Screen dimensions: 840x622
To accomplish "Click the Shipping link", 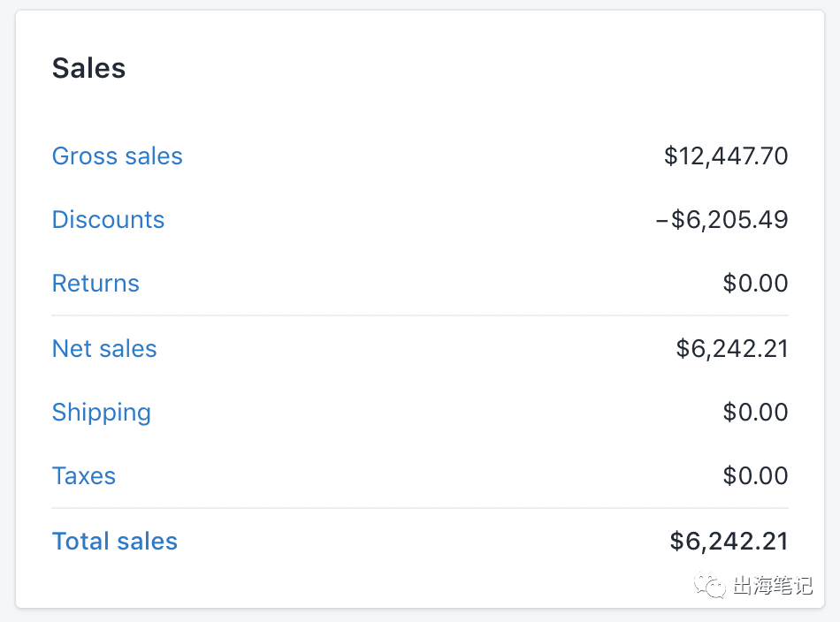I will [102, 413].
